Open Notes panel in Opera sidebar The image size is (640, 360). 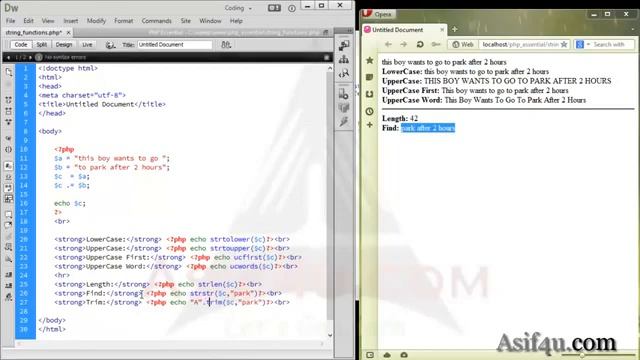(x=370, y=77)
